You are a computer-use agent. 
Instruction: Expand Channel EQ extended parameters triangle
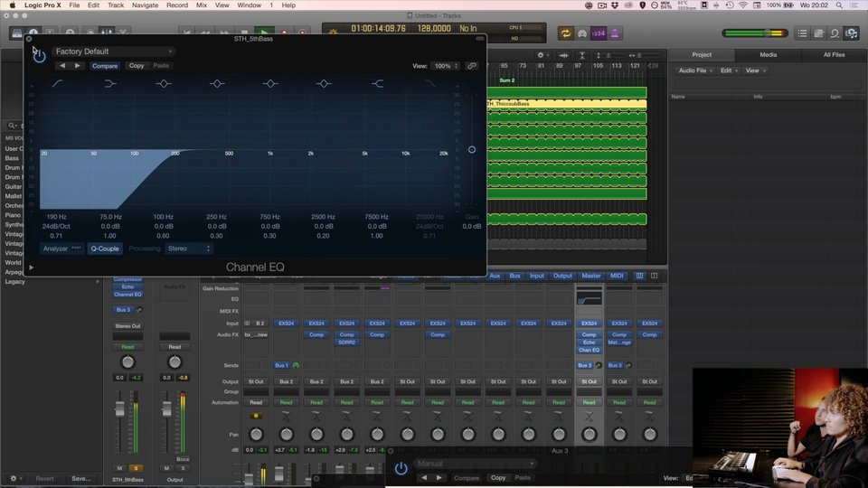coord(31,267)
